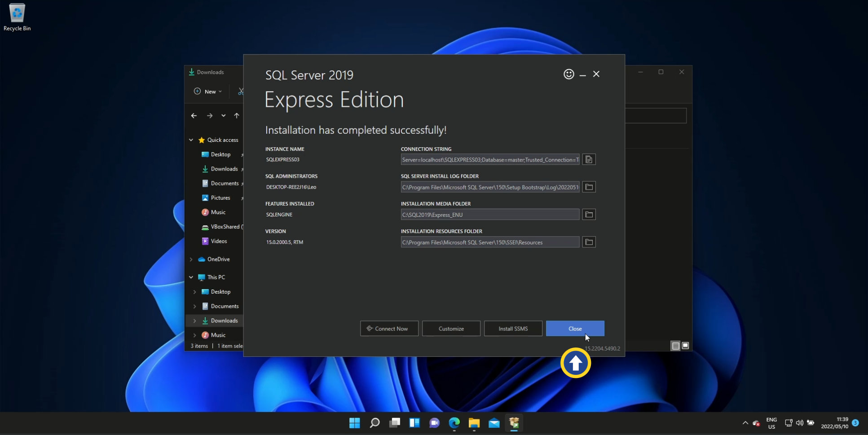This screenshot has width=868, height=435.
Task: Open Downloads under Quick access
Action: pyautogui.click(x=220, y=169)
